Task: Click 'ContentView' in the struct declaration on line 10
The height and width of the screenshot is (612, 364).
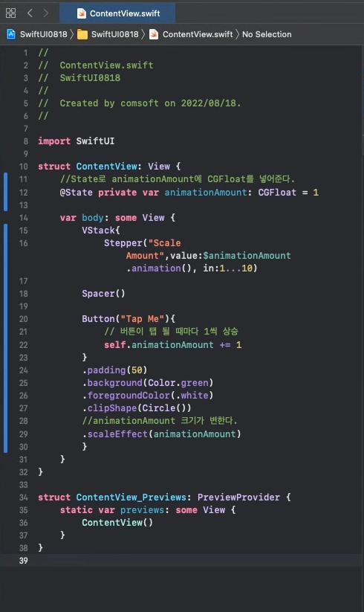Action: coord(106,167)
